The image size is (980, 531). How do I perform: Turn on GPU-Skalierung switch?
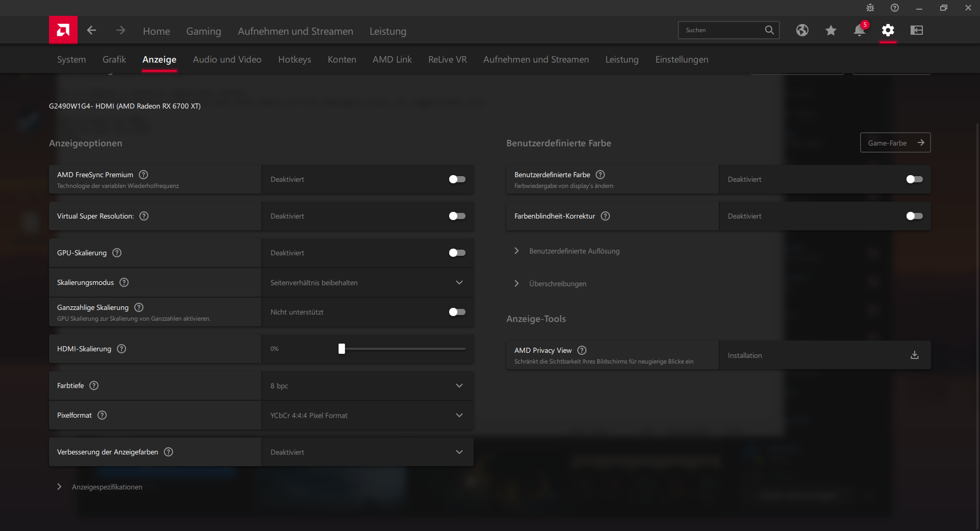click(x=457, y=253)
